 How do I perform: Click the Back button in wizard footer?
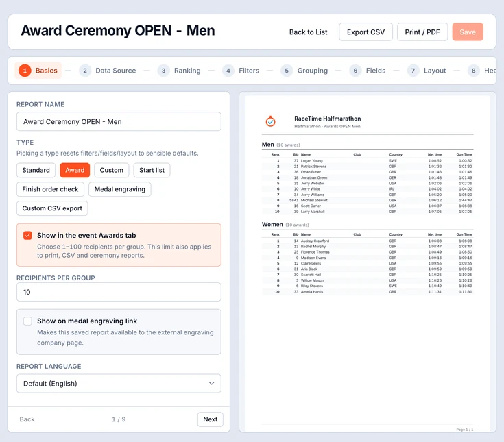27,419
